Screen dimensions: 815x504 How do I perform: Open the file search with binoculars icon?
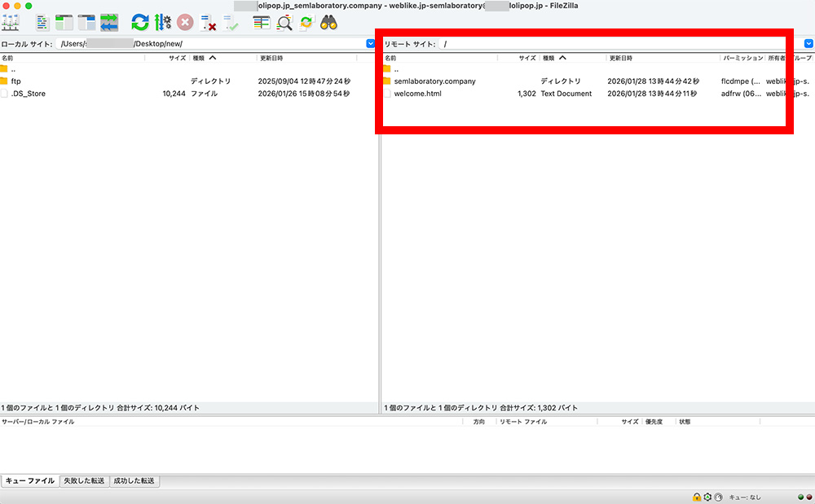[327, 23]
